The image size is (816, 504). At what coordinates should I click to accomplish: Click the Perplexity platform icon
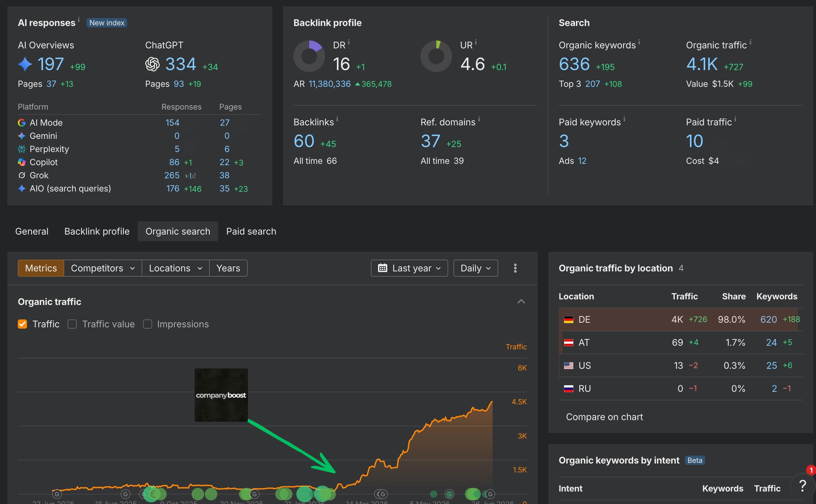click(x=22, y=149)
